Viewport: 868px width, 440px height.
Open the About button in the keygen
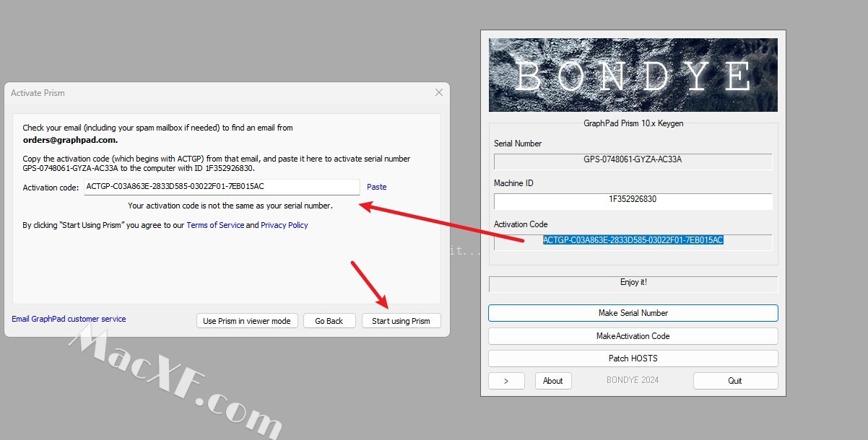(x=553, y=381)
